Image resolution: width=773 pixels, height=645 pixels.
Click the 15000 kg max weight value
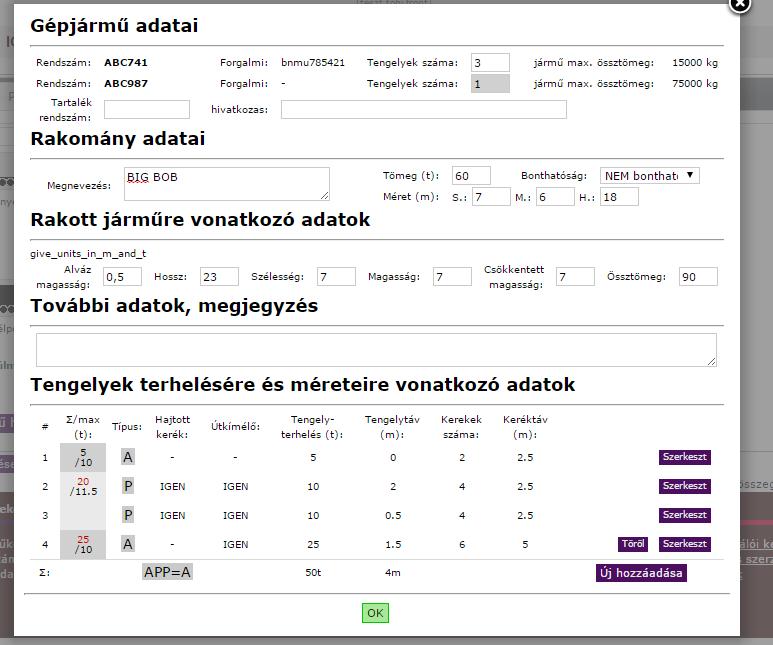pos(695,63)
